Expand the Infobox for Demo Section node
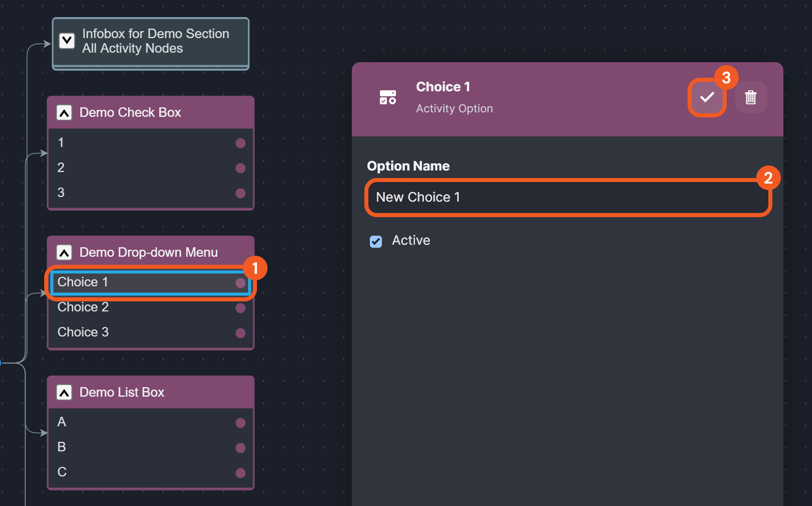This screenshot has width=812, height=506. pos(67,41)
